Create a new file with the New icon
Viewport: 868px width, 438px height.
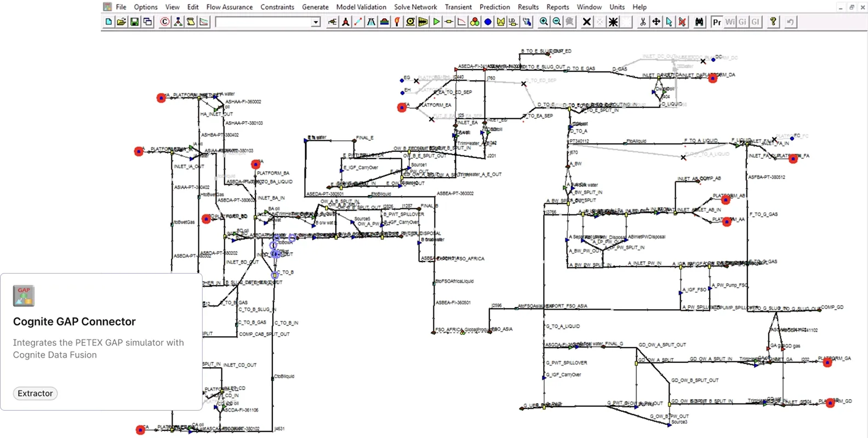108,22
